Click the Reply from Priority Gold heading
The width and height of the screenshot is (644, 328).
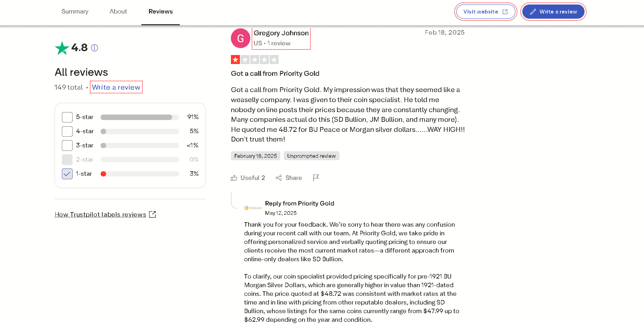click(x=299, y=203)
